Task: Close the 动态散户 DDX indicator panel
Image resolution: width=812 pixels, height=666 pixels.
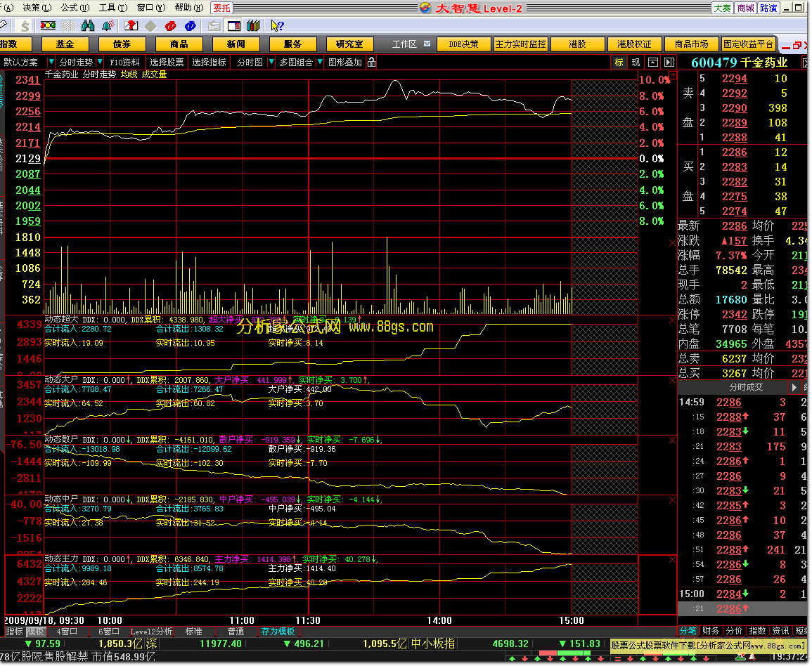Action: tap(672, 440)
